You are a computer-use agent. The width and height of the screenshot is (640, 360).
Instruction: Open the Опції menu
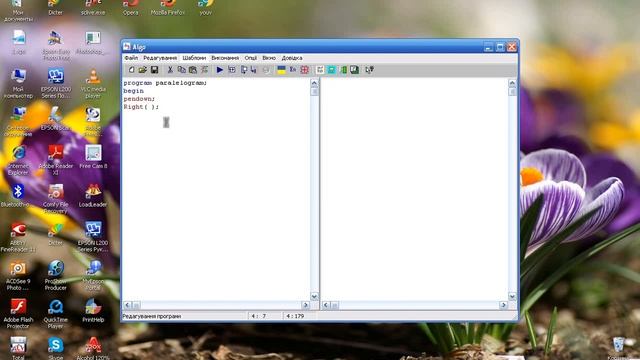[251, 58]
